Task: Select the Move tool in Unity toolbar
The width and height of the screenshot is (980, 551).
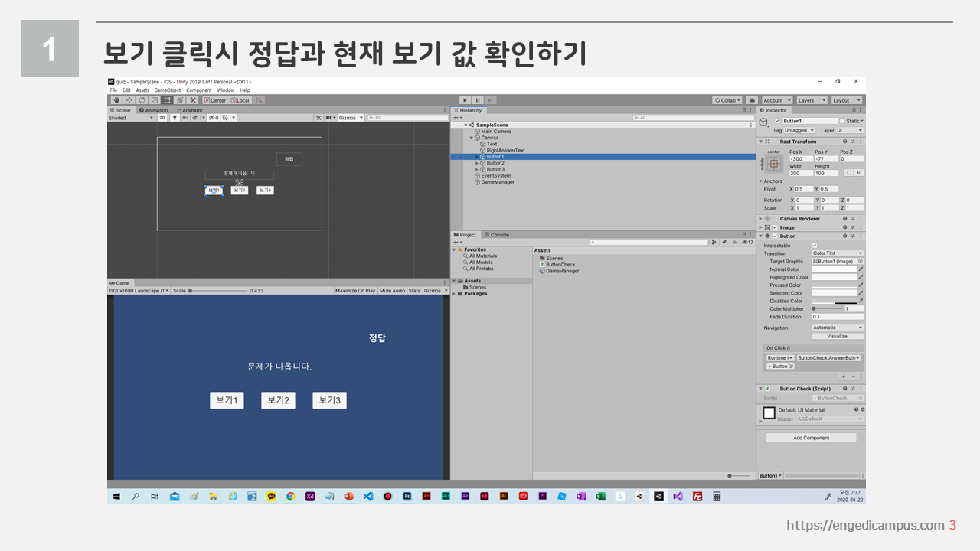Action: coord(129,100)
